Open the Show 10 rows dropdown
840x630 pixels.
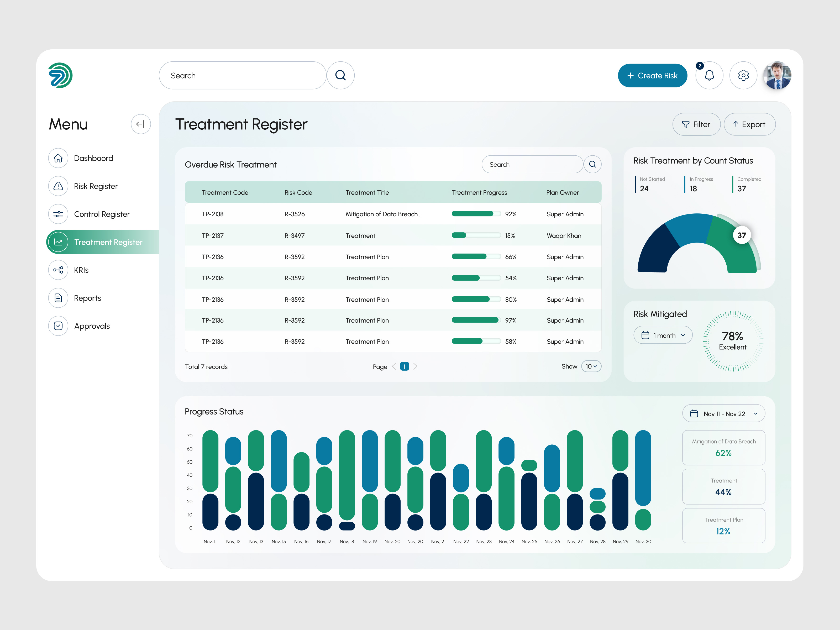pos(591,366)
